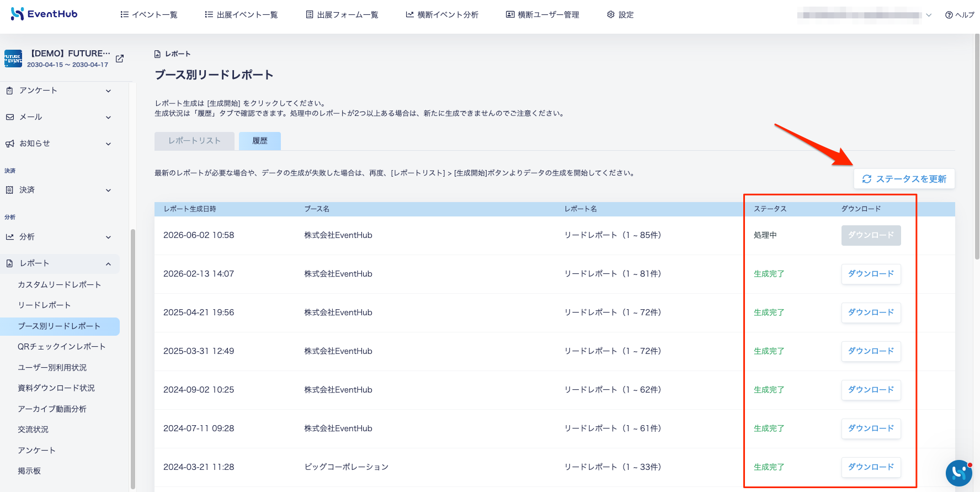Download the 2024-07-11 09:28 report
Screen dimensions: 980x492
pyautogui.click(x=871, y=428)
